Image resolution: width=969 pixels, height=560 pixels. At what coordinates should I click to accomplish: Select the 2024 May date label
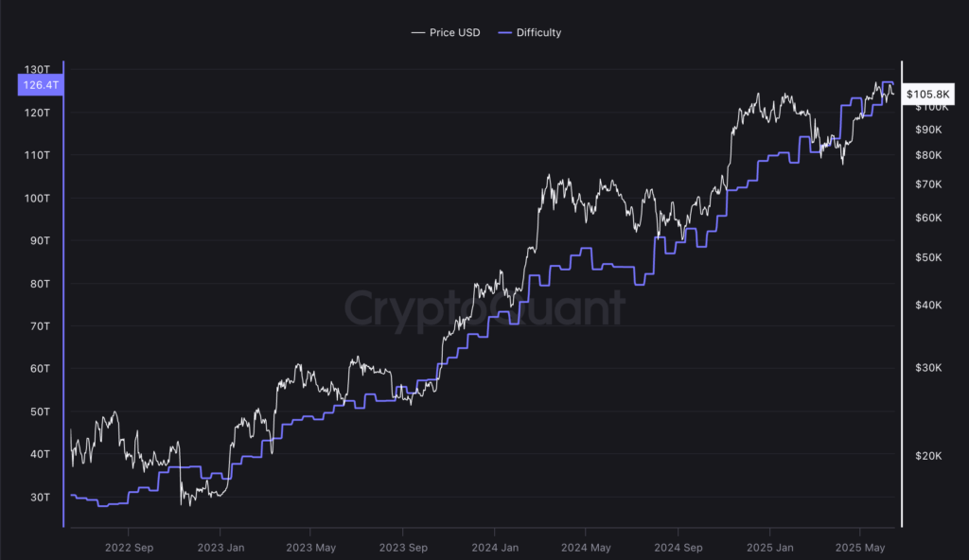coord(586,548)
